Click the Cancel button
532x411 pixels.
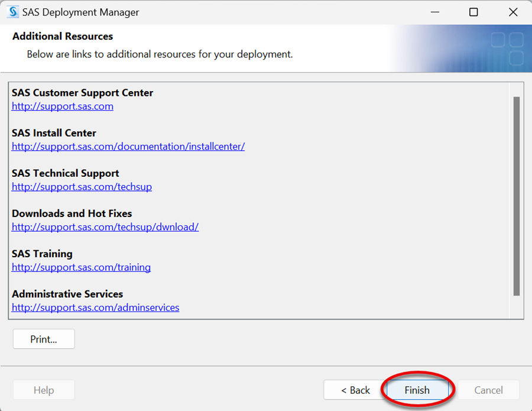click(489, 390)
